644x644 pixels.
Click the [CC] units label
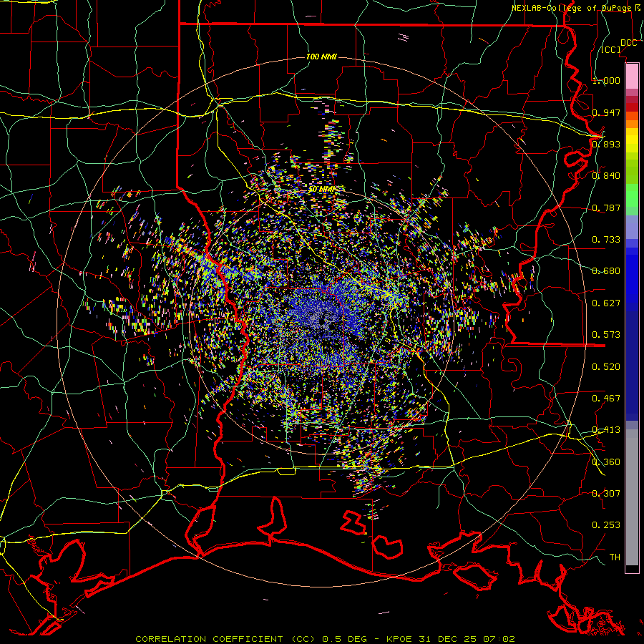pos(611,50)
